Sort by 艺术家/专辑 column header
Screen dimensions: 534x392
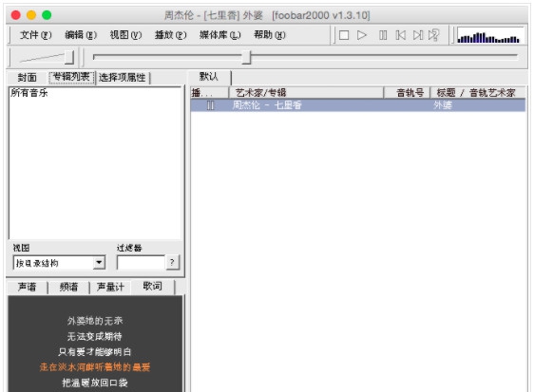point(307,93)
